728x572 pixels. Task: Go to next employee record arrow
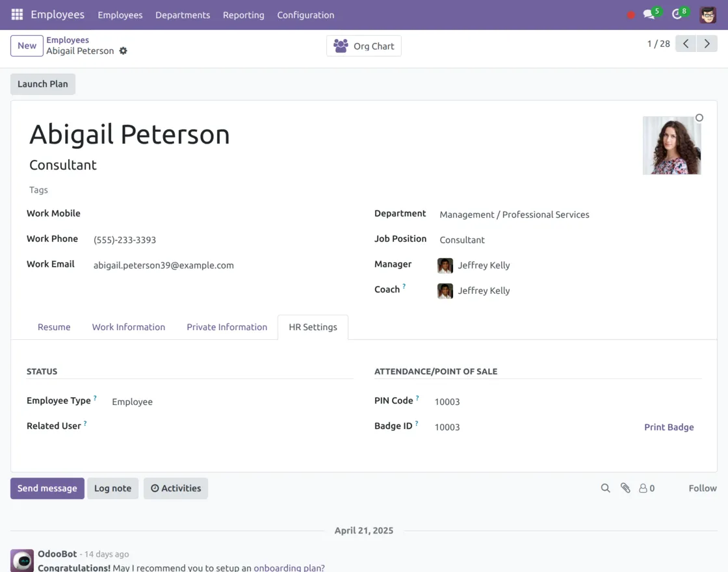(x=707, y=44)
